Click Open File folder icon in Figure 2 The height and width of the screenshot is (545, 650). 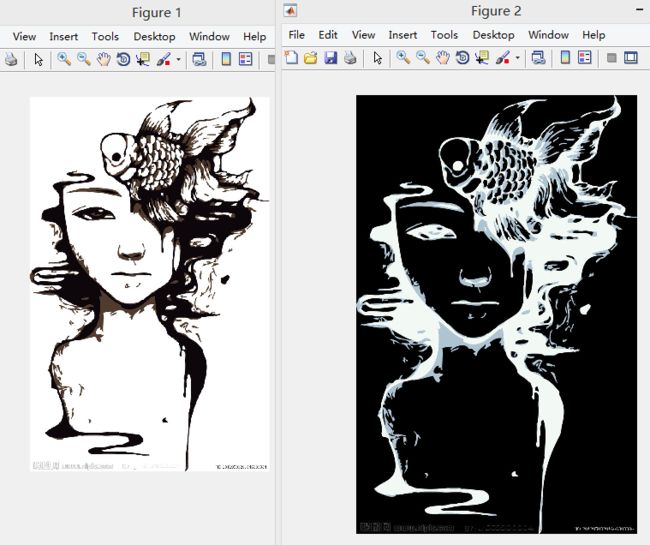click(310, 58)
